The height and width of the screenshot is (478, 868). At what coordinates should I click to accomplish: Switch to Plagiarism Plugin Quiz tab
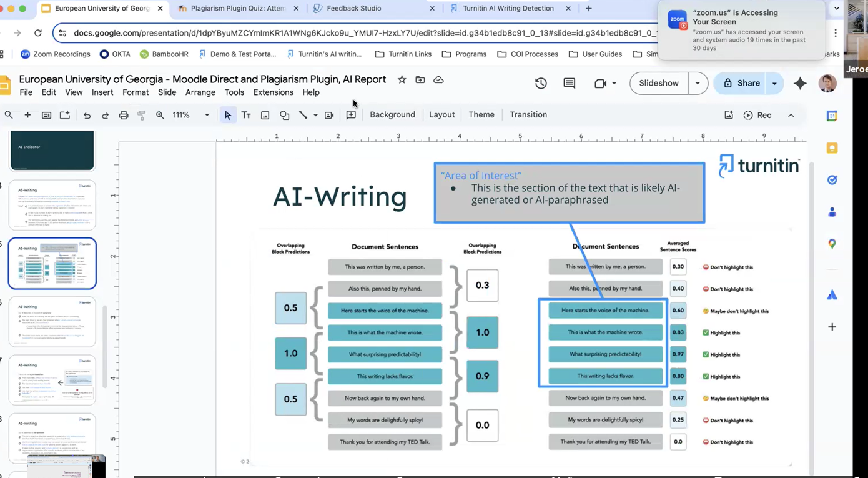click(x=237, y=9)
